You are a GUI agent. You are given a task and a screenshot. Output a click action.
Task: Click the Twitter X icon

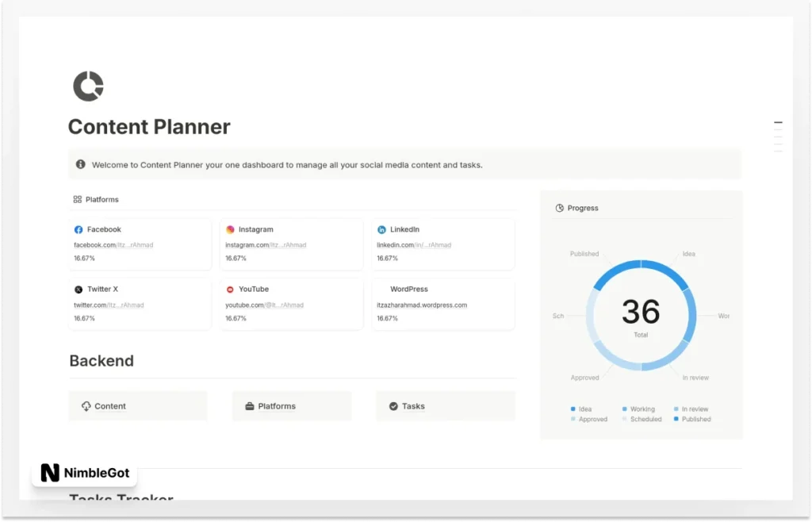(x=79, y=289)
